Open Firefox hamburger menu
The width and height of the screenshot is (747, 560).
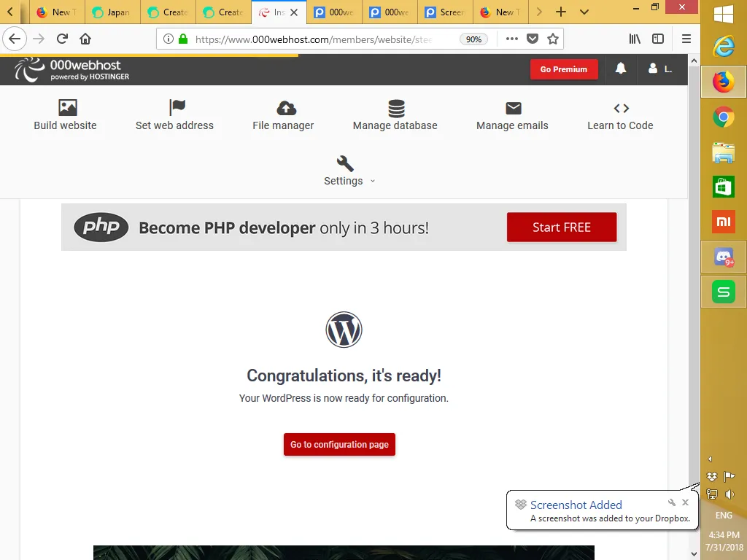click(686, 39)
